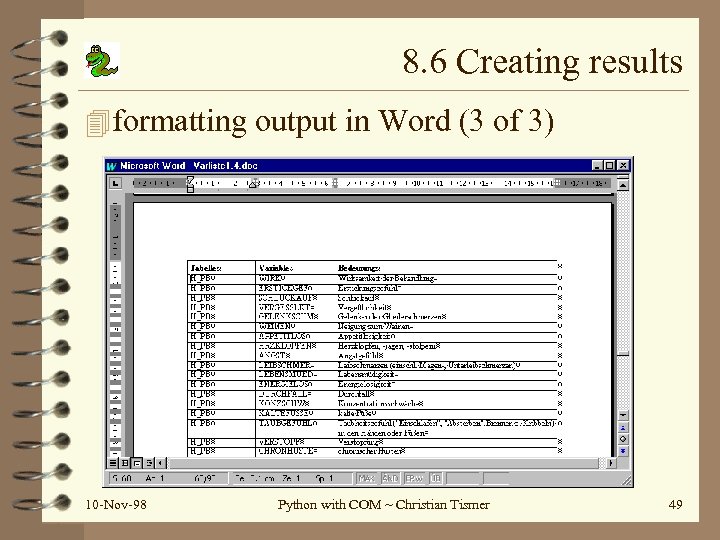The height and width of the screenshot is (540, 720).
Task: Toggle ERW extend selection in status bar
Action: (414, 478)
